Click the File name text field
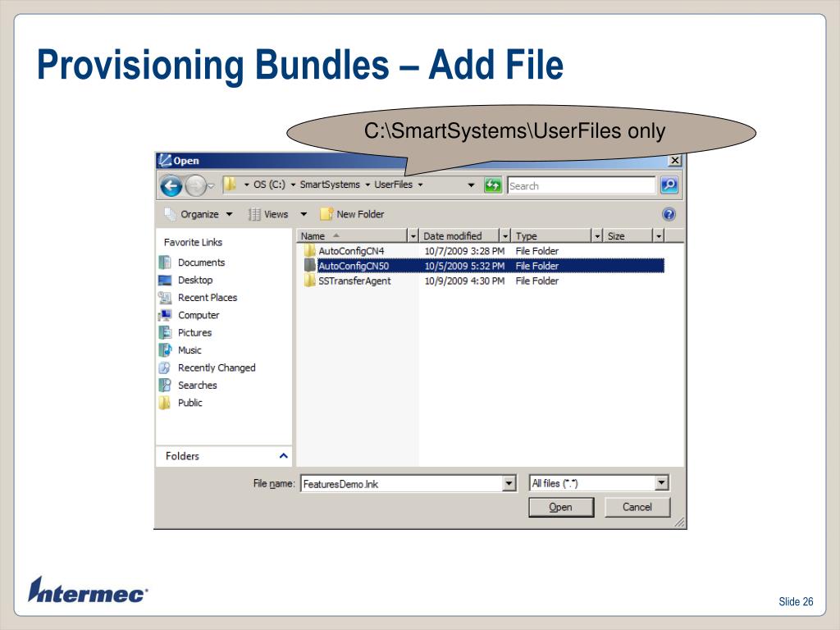The image size is (840, 630). [x=402, y=484]
